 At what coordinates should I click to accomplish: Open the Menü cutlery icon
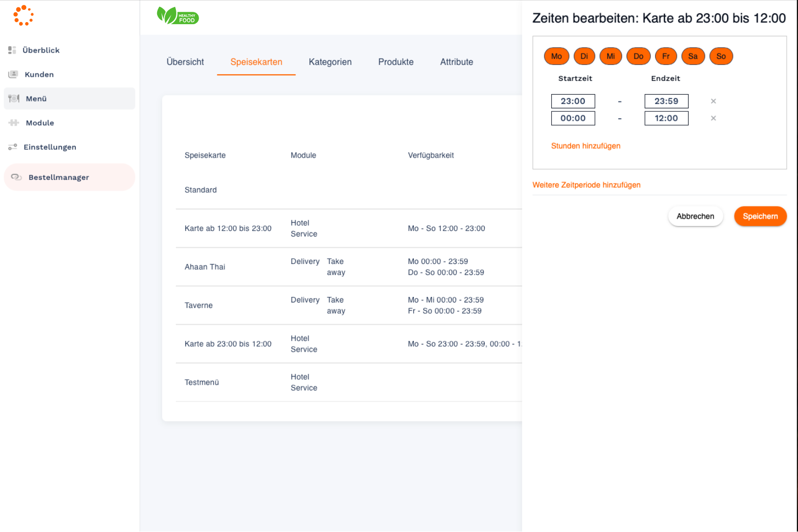[14, 99]
